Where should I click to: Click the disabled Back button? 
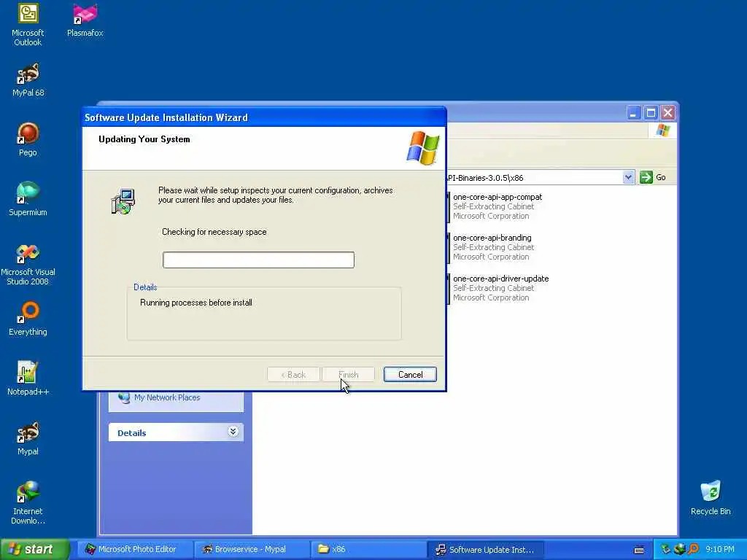293,375
